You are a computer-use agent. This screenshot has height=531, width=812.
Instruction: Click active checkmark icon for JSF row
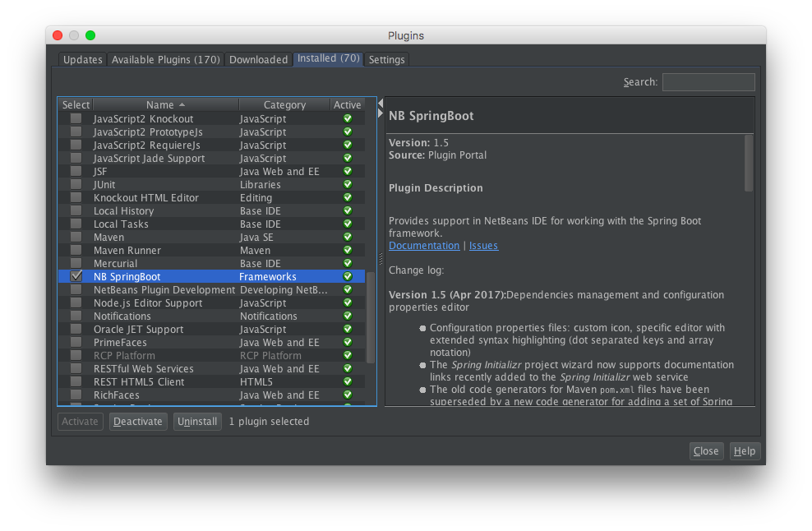(x=348, y=171)
